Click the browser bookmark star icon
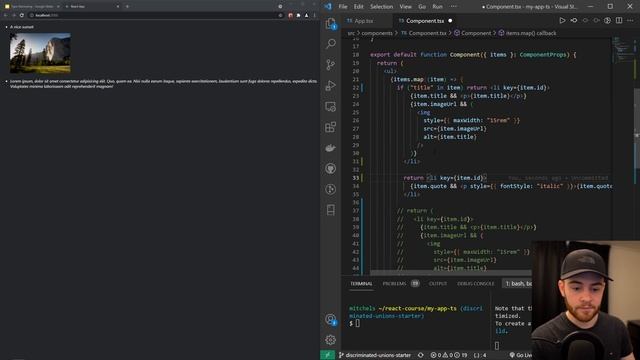The width and height of the screenshot is (640, 360). 280,15
